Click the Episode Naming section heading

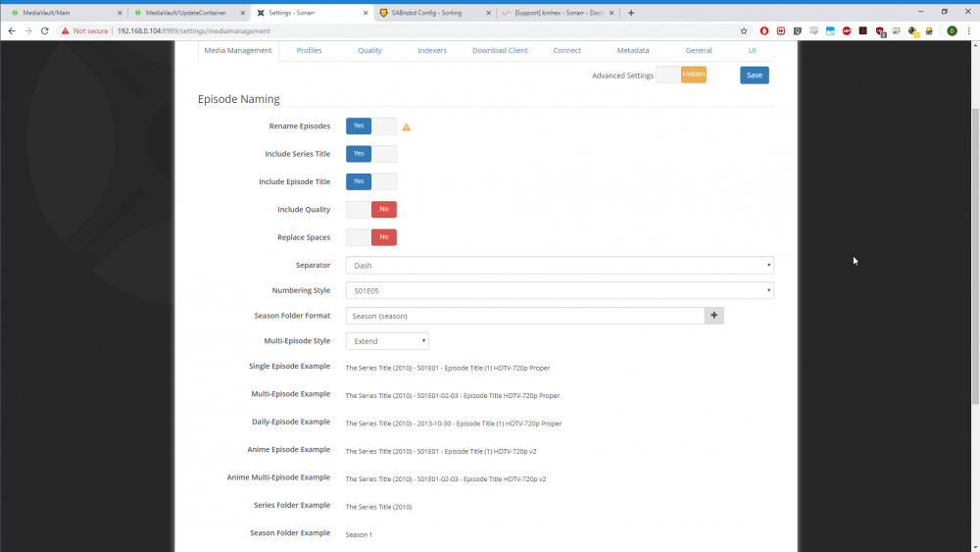click(239, 99)
